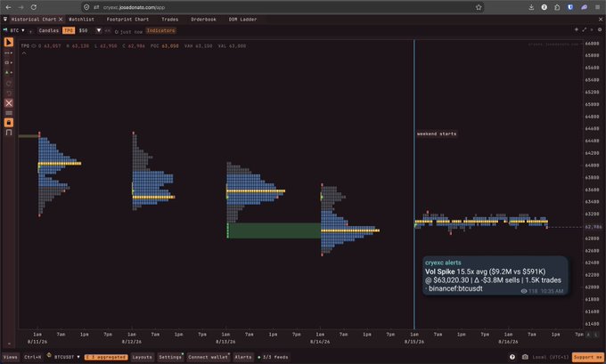Click the 3/3 feeds status indicator
Screen dimensions: 606x364
273,357
